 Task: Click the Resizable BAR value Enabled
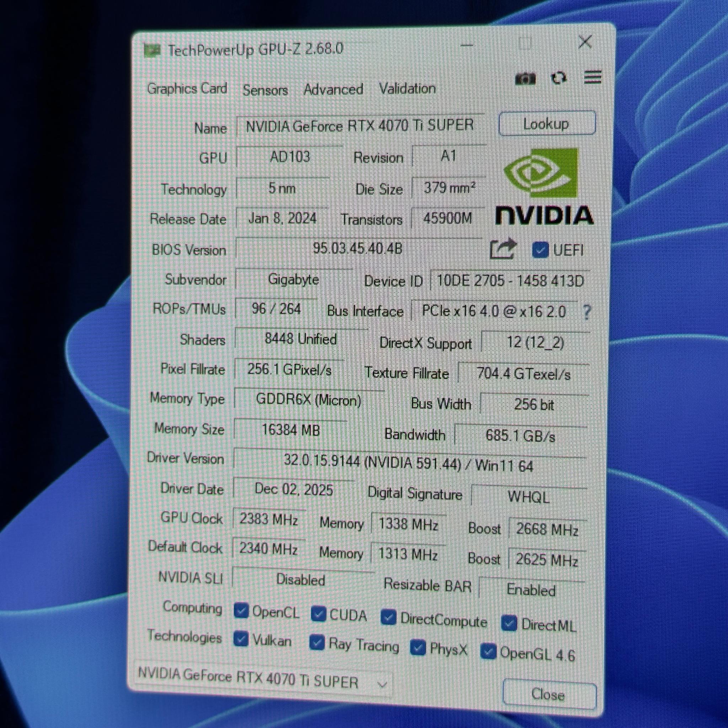click(531, 589)
